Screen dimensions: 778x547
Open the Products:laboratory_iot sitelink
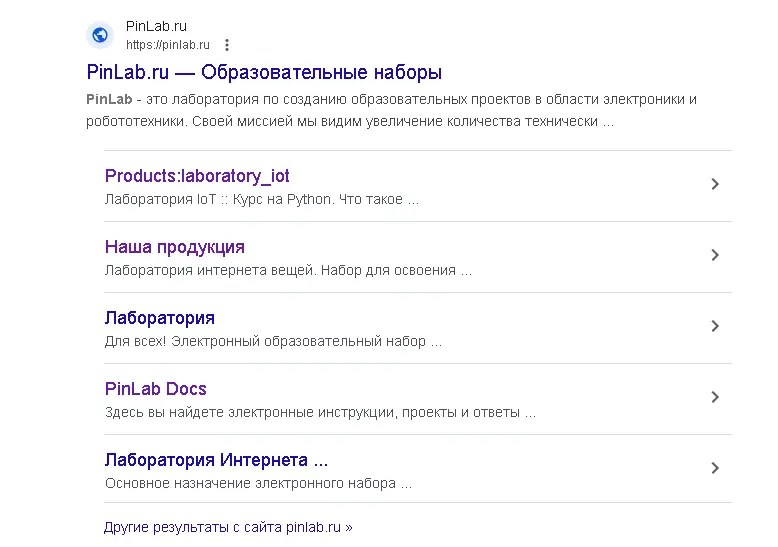click(197, 176)
